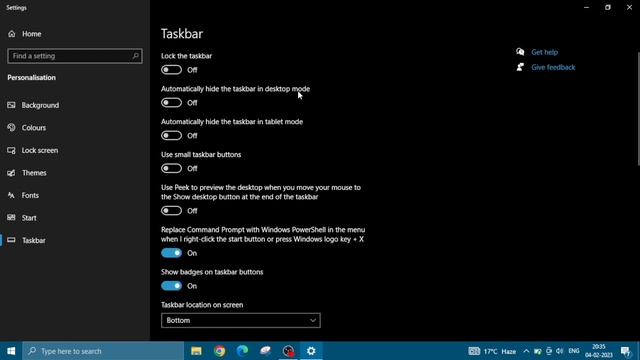Open Microsoft Edge from the taskbar
Image resolution: width=640 pixels, height=360 pixels.
pyautogui.click(x=242, y=351)
